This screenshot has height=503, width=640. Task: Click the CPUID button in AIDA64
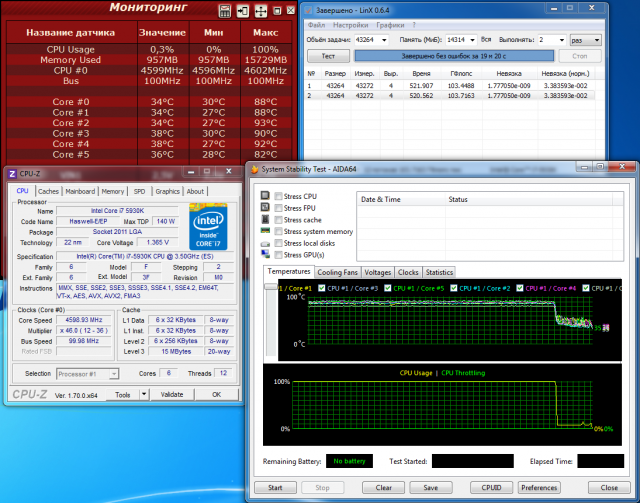pos(491,487)
